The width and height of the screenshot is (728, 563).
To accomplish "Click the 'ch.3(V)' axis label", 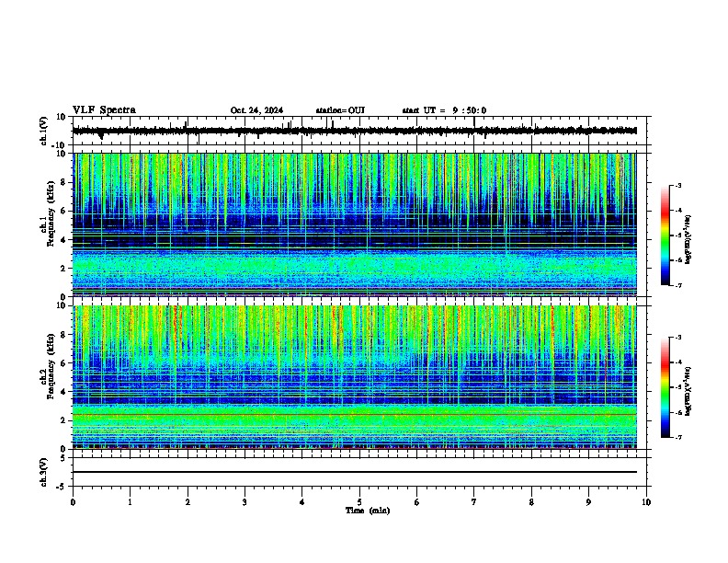I will [x=44, y=472].
